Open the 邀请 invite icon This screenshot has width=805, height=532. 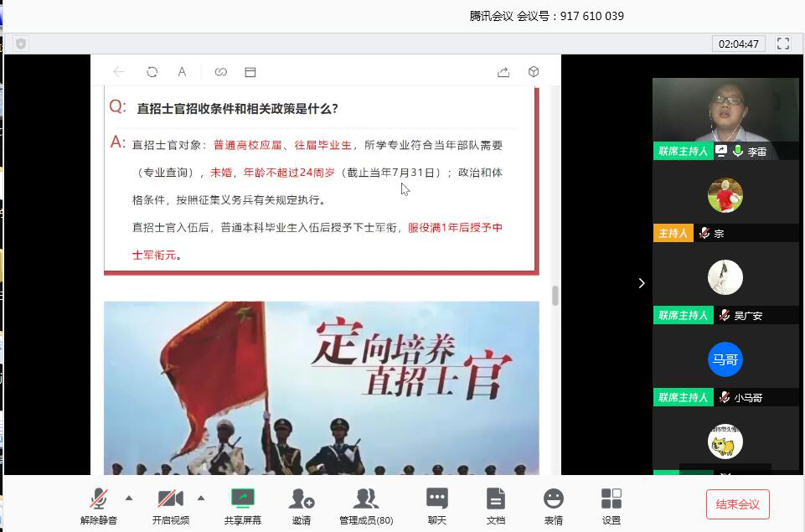tap(301, 506)
